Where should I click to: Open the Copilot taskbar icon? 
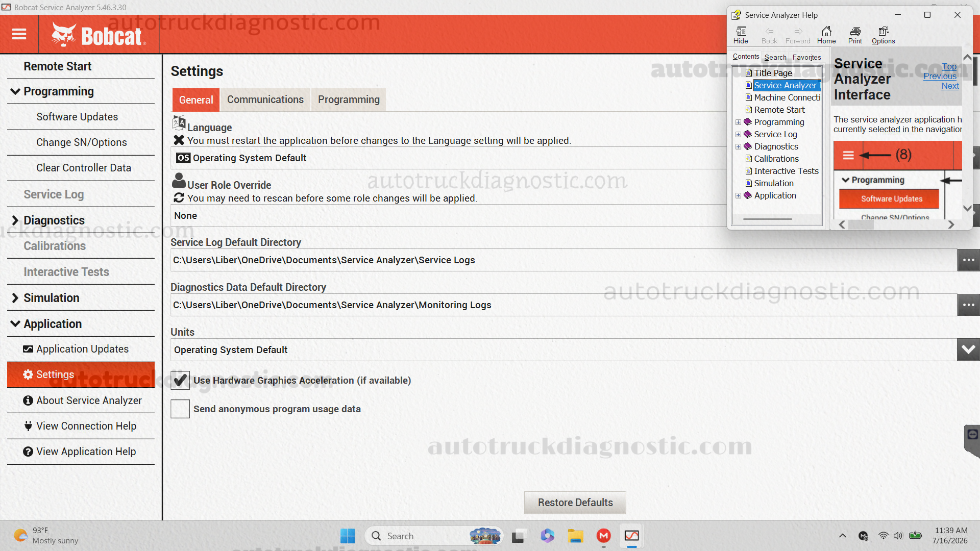tap(547, 536)
